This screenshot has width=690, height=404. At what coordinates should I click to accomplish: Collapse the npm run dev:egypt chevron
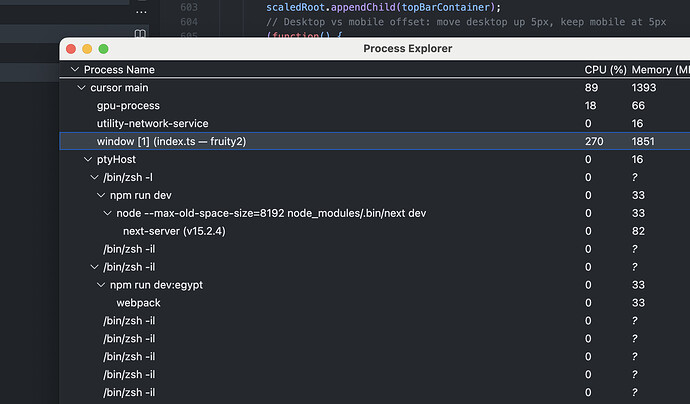(101, 285)
